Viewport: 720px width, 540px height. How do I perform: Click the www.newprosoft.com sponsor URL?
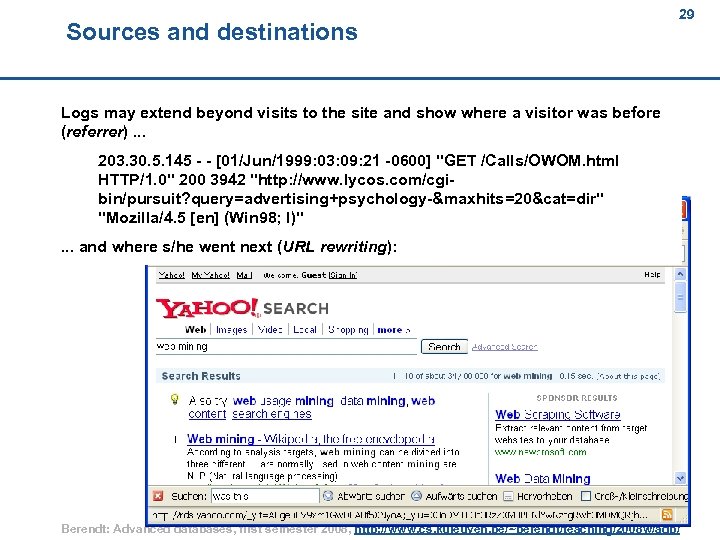click(x=540, y=452)
